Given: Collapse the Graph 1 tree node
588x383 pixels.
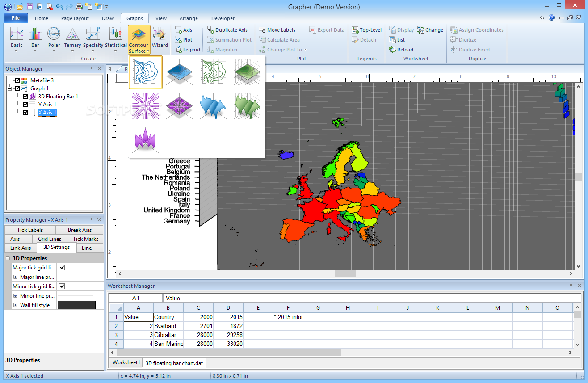Looking at the screenshot, I should (9, 88).
